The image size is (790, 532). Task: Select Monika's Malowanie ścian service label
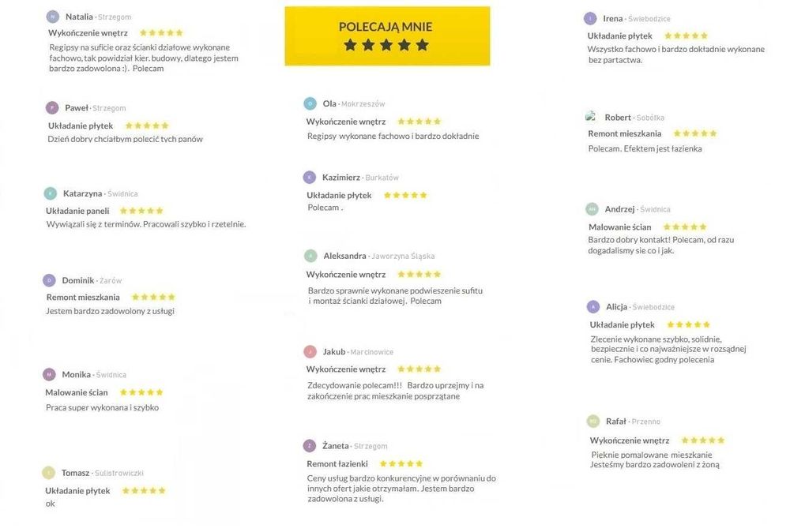[77, 392]
